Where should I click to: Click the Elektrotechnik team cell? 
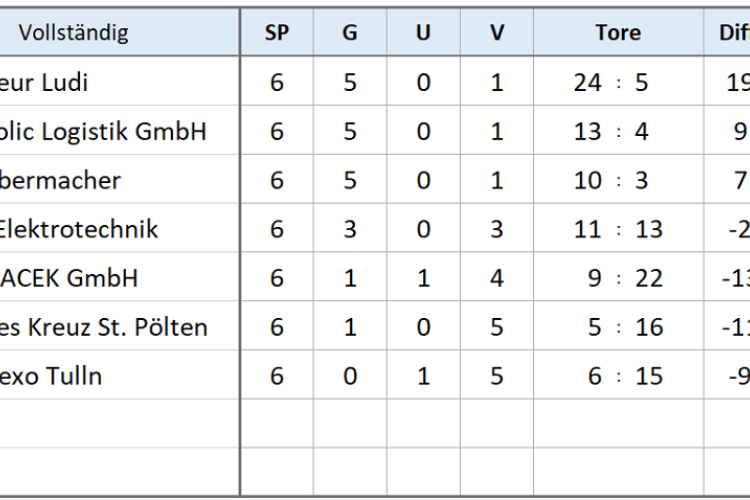pos(120,228)
